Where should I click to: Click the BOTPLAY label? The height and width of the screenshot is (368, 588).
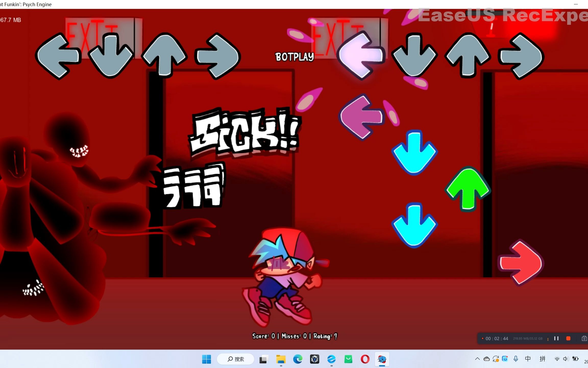[x=295, y=57]
